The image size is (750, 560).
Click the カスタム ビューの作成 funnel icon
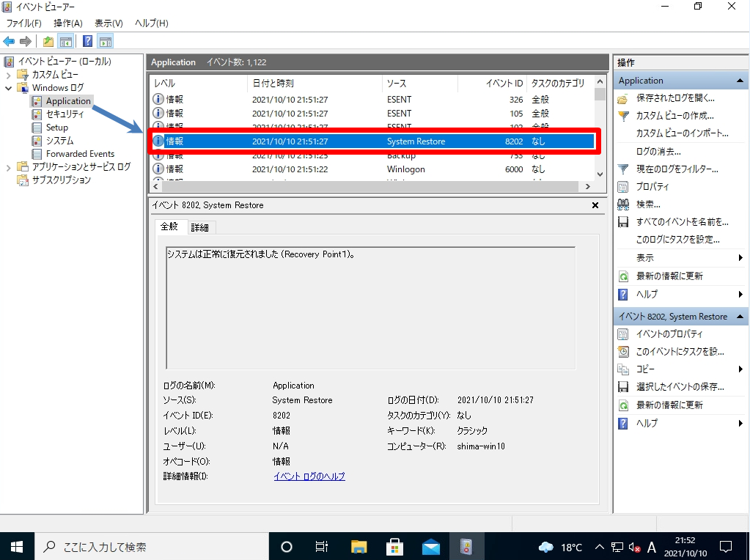(622, 116)
